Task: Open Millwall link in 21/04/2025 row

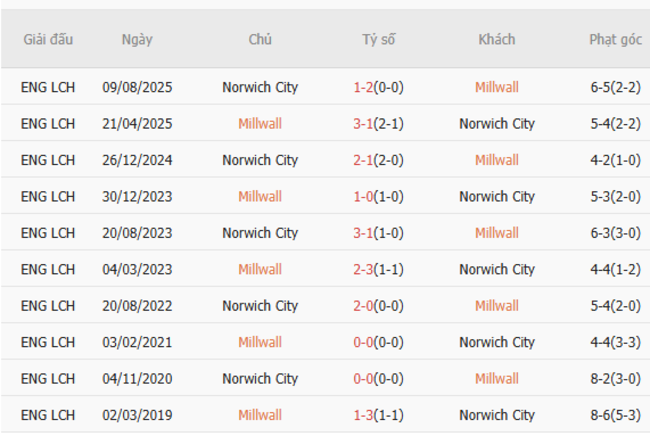Action: pyautogui.click(x=260, y=124)
